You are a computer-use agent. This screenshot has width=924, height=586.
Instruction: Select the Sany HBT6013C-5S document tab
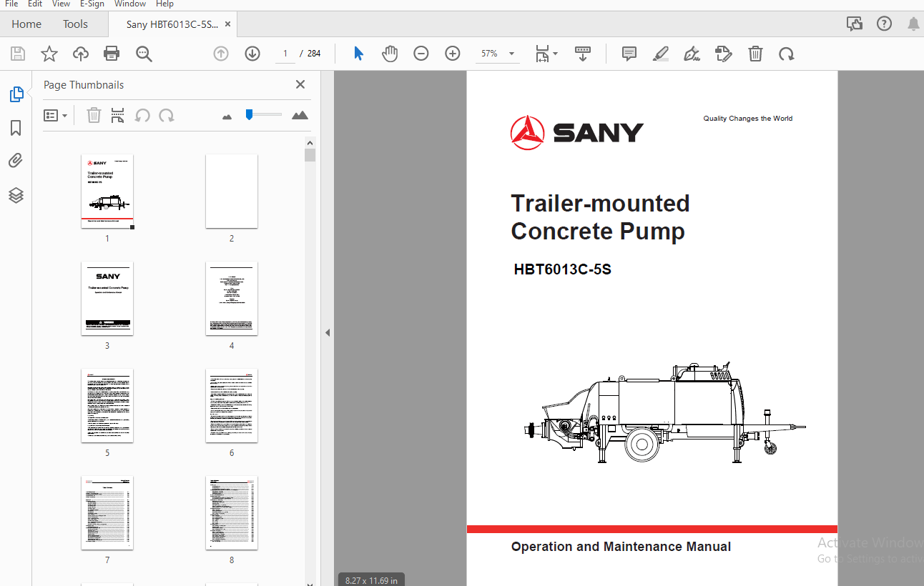tap(172, 24)
